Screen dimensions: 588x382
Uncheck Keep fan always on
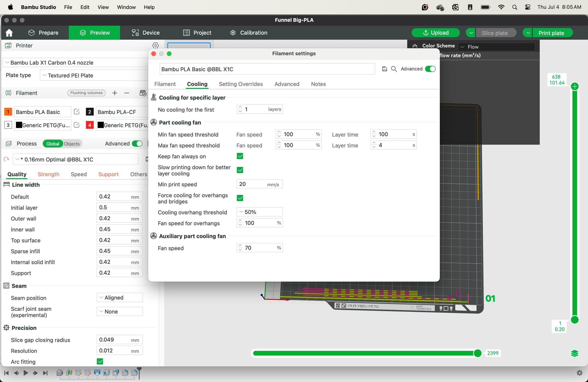point(240,156)
